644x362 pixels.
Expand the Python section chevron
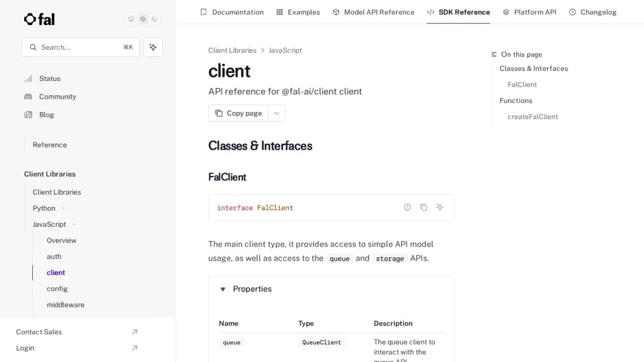click(63, 208)
